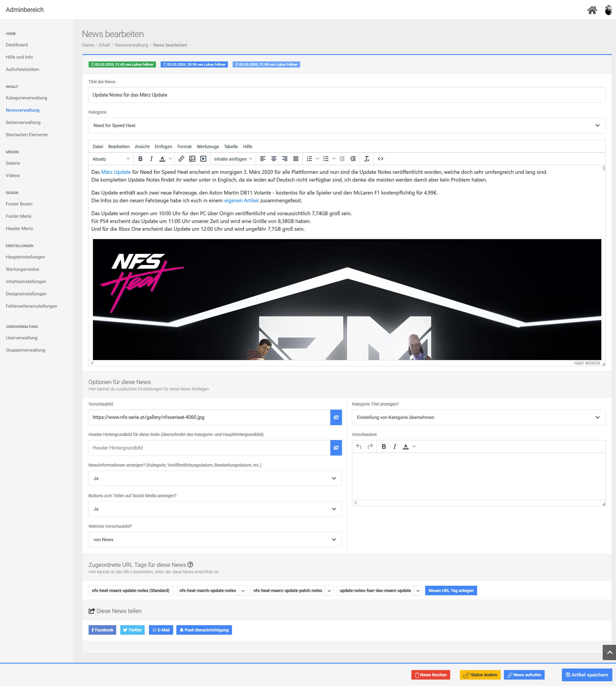Open Welches Vorschaubild dropdown
This screenshot has width=616, height=686.
point(215,540)
